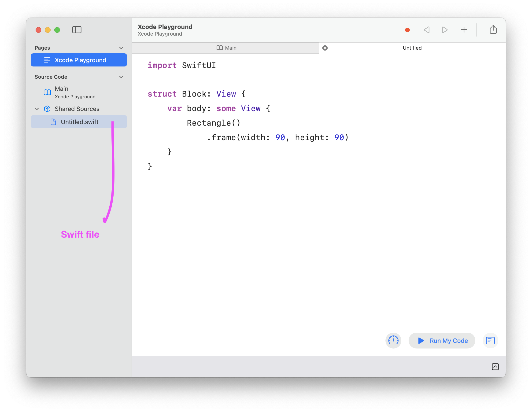The width and height of the screenshot is (532, 412).
Task: Click the Source Code section header
Action: pyautogui.click(x=51, y=77)
